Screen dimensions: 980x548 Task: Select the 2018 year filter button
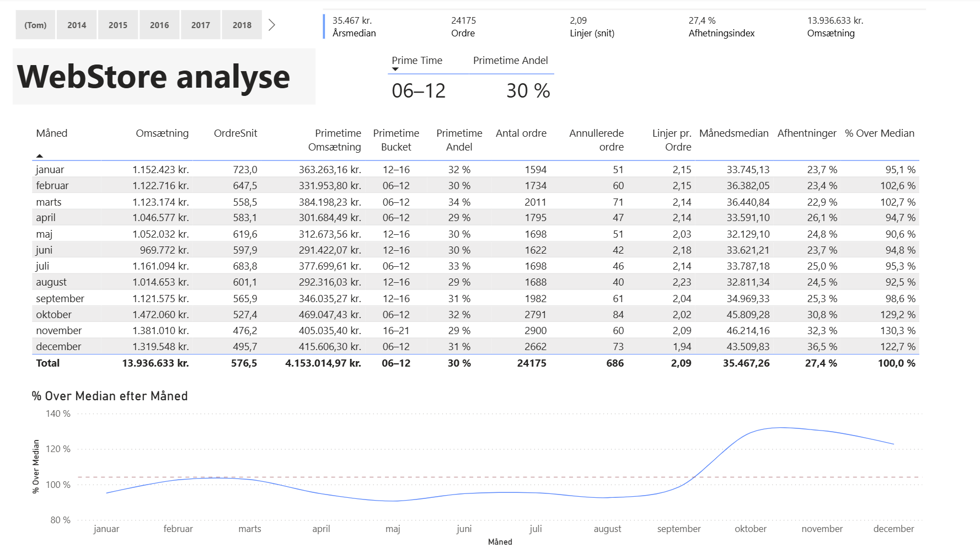coord(242,24)
